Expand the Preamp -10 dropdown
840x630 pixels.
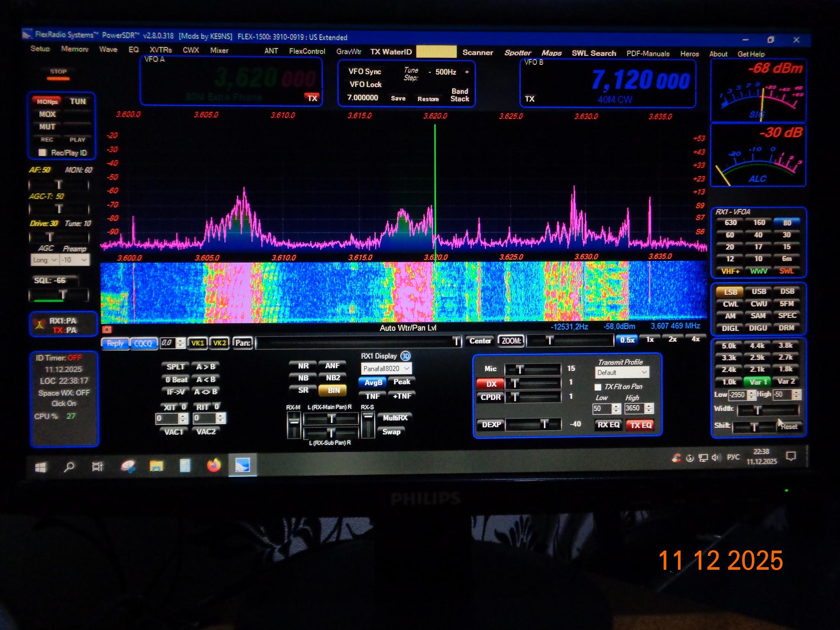tap(74, 260)
